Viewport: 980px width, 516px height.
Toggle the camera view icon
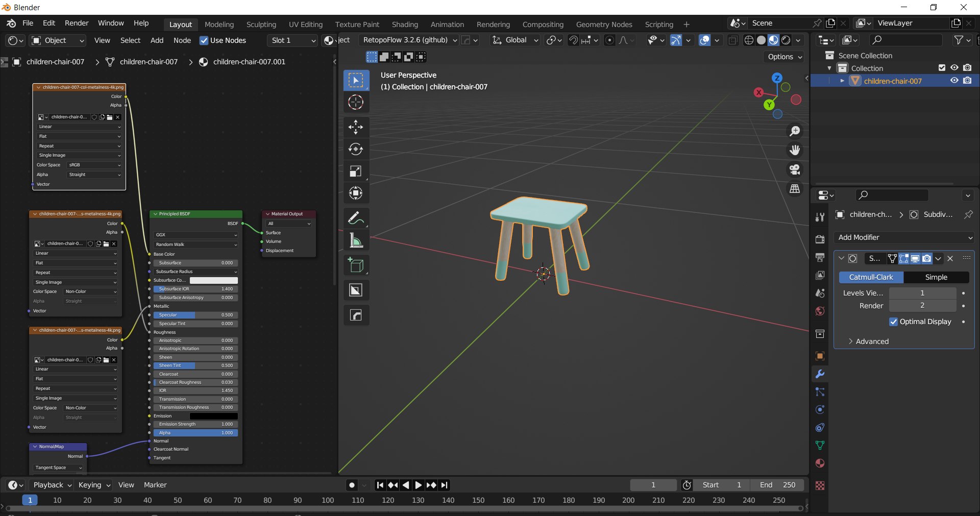[795, 169]
